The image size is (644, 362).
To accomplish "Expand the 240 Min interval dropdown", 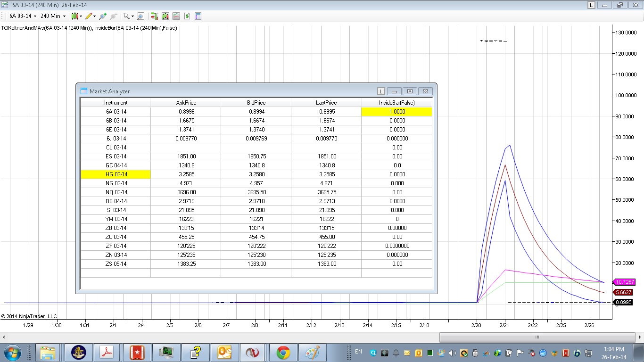I will 64,16.
